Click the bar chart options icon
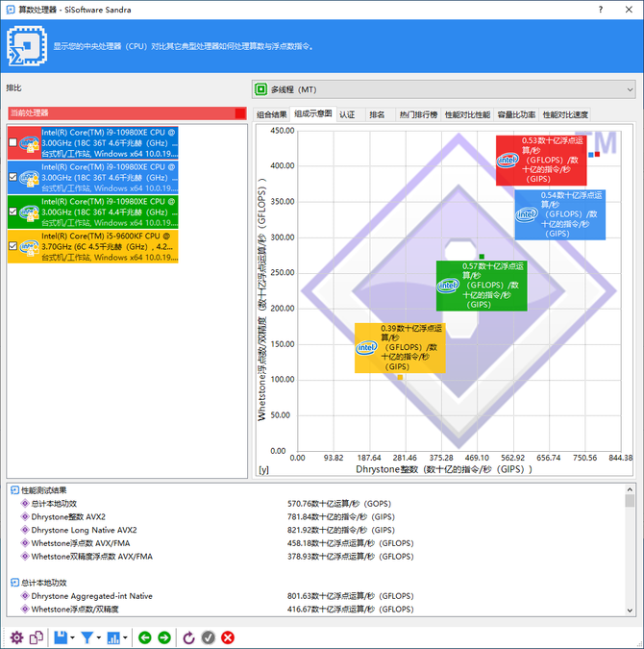This screenshot has width=644, height=649. pos(113,637)
